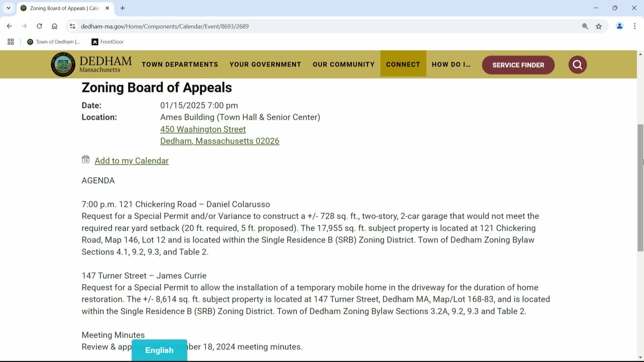Open the English language selector
The width and height of the screenshot is (644, 362).
tap(159, 350)
